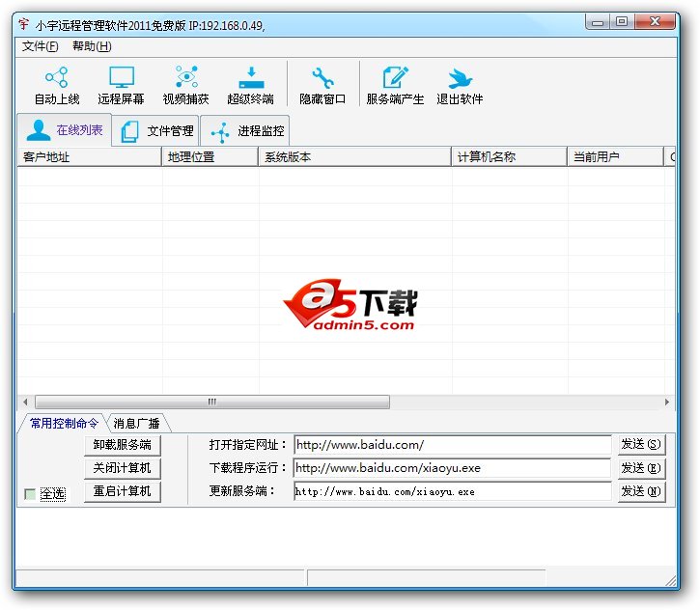Sort by 地理位置 column header
This screenshot has width=700, height=610.
click(210, 157)
